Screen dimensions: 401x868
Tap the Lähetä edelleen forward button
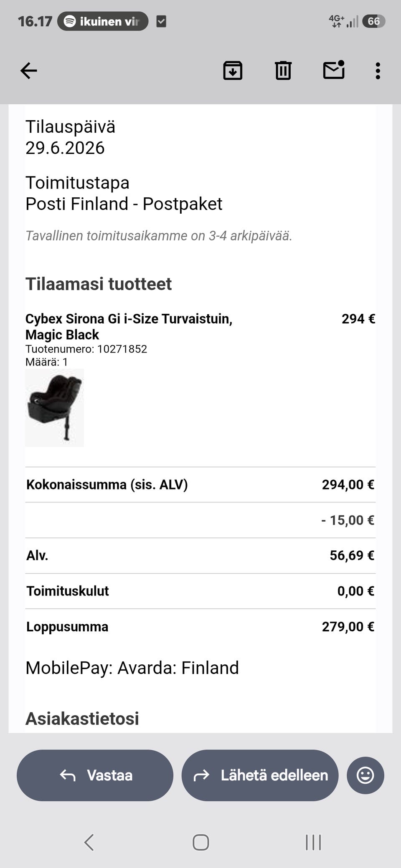click(x=260, y=775)
